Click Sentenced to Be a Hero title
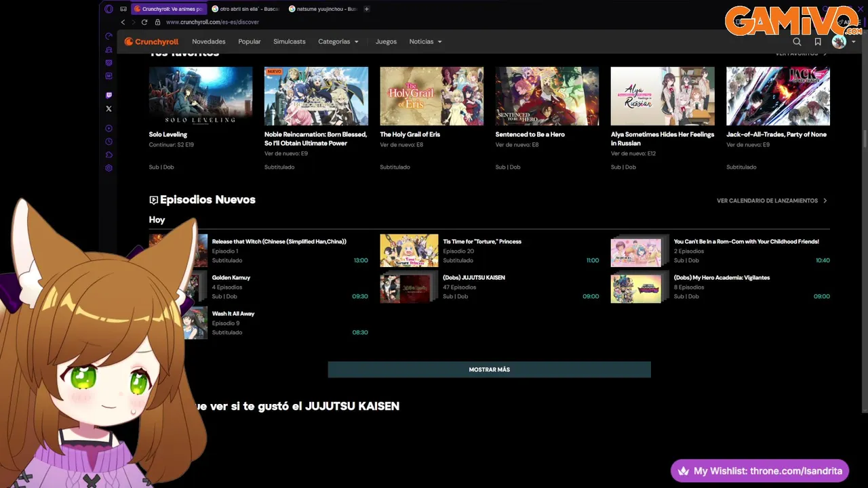This screenshot has height=488, width=868. tap(530, 134)
